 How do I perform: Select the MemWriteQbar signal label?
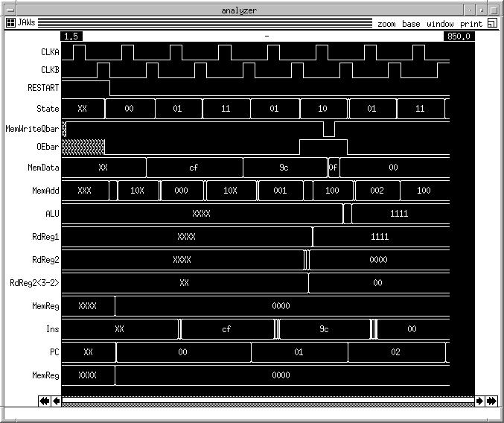(32, 129)
